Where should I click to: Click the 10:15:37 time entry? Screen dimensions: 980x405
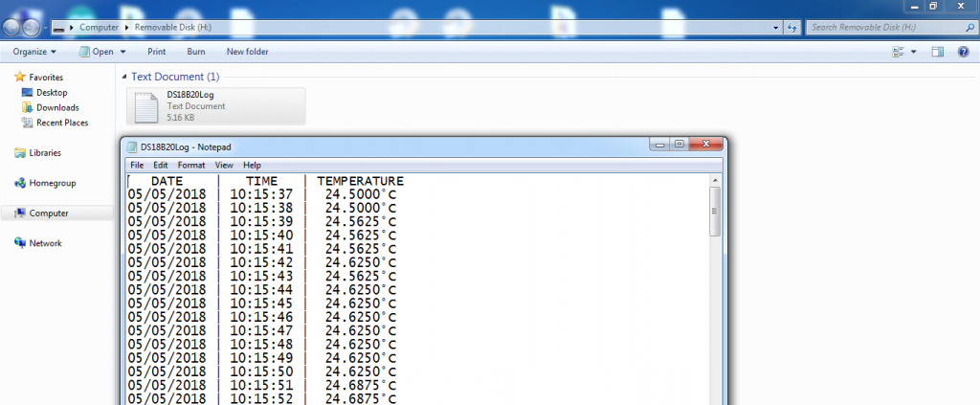pyautogui.click(x=261, y=194)
